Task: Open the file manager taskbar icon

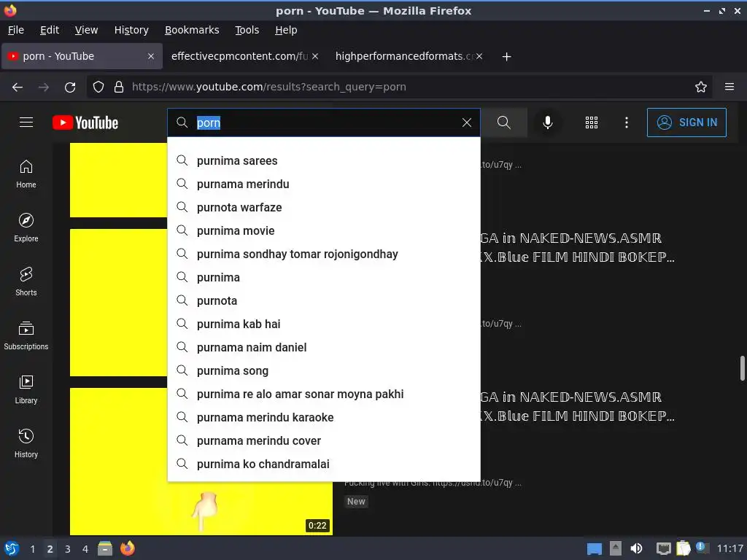Action: pyautogui.click(x=105, y=548)
